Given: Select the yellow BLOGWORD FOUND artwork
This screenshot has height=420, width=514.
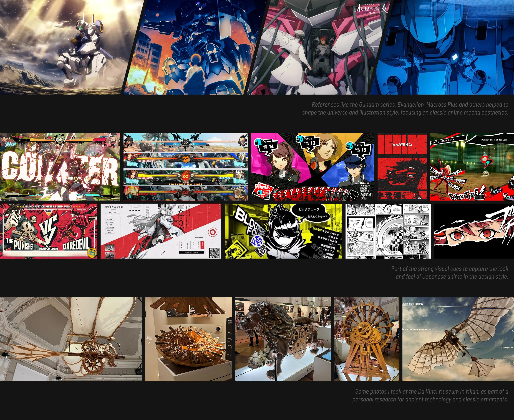Looking at the screenshot, I should tap(283, 231).
